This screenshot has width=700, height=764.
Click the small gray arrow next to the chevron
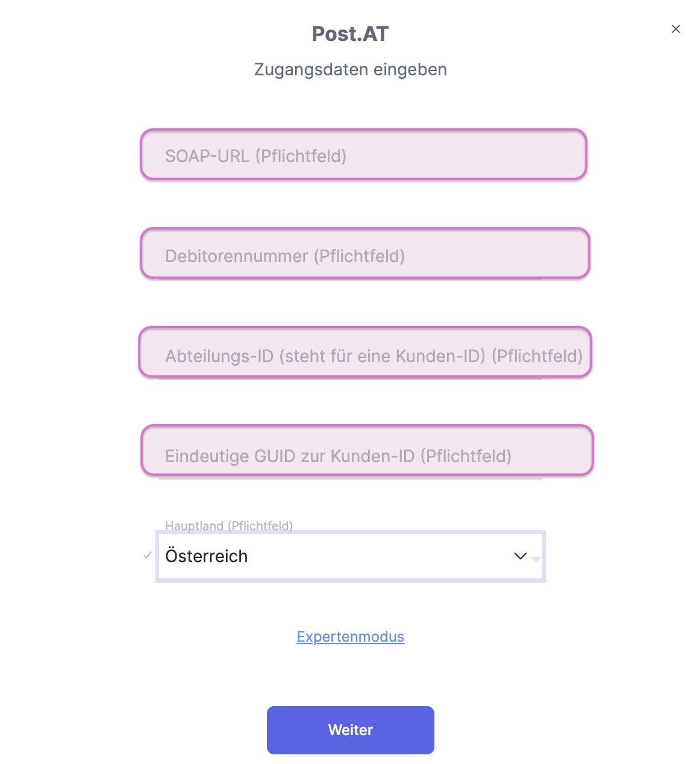pos(536,560)
